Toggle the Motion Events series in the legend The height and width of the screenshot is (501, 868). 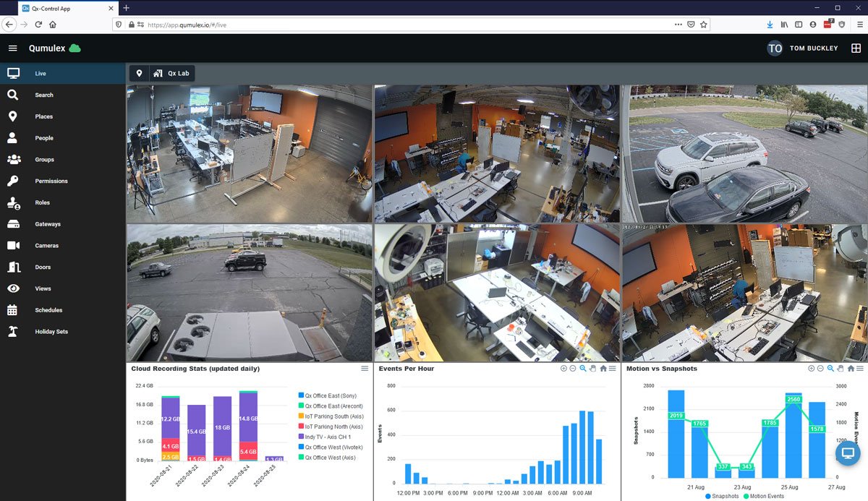[745, 496]
